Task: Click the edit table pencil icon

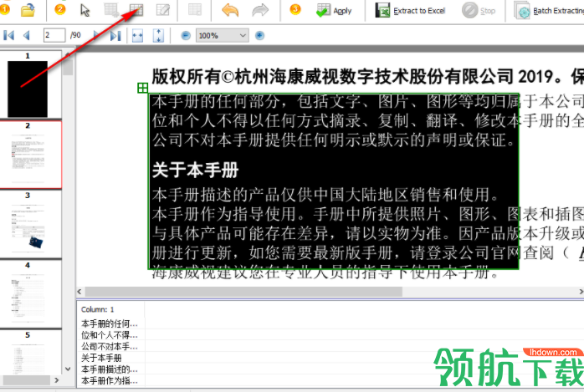Action: pyautogui.click(x=163, y=10)
